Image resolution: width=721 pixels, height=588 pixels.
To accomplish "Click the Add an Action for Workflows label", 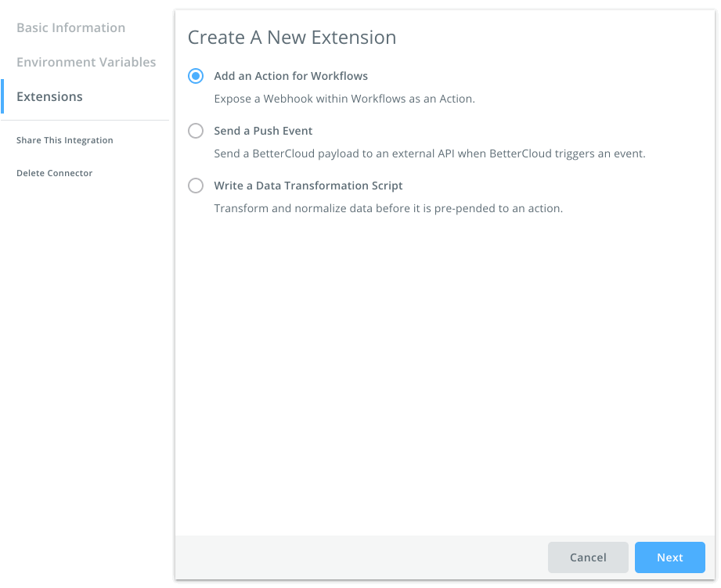I will click(290, 76).
